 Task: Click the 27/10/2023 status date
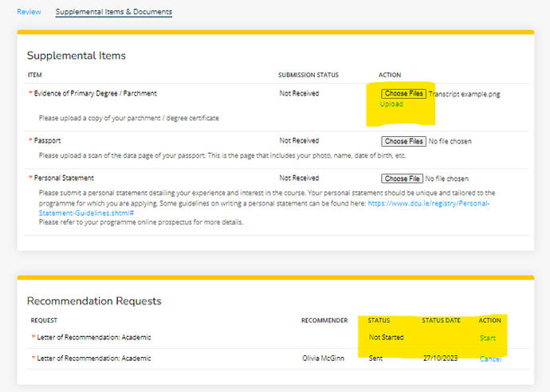(x=441, y=359)
